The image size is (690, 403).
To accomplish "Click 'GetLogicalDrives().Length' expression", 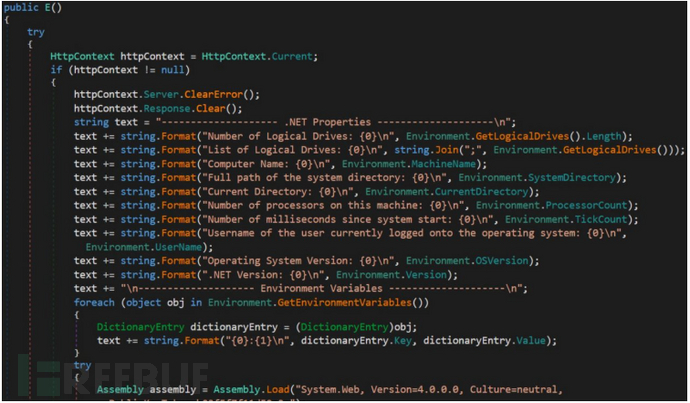I will (549, 136).
